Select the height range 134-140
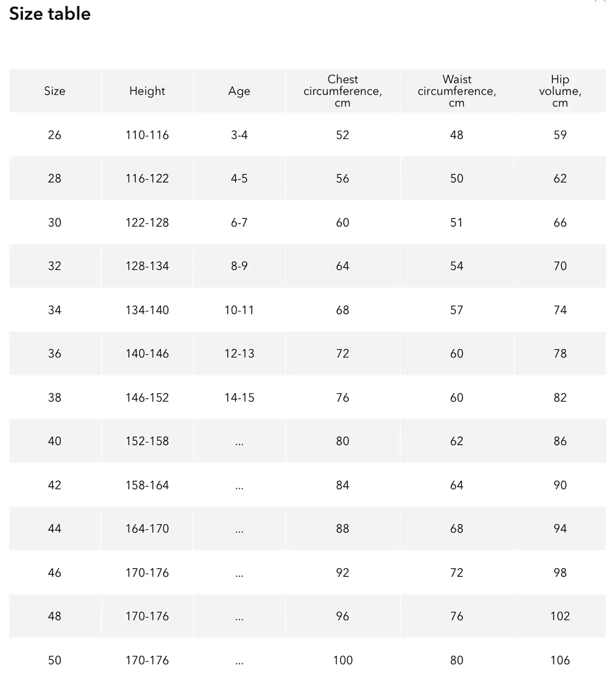Viewport: 616px width, 690px height. point(147,310)
